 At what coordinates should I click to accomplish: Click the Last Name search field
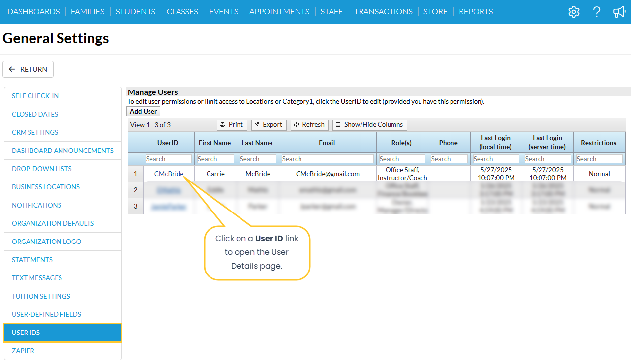tap(258, 159)
